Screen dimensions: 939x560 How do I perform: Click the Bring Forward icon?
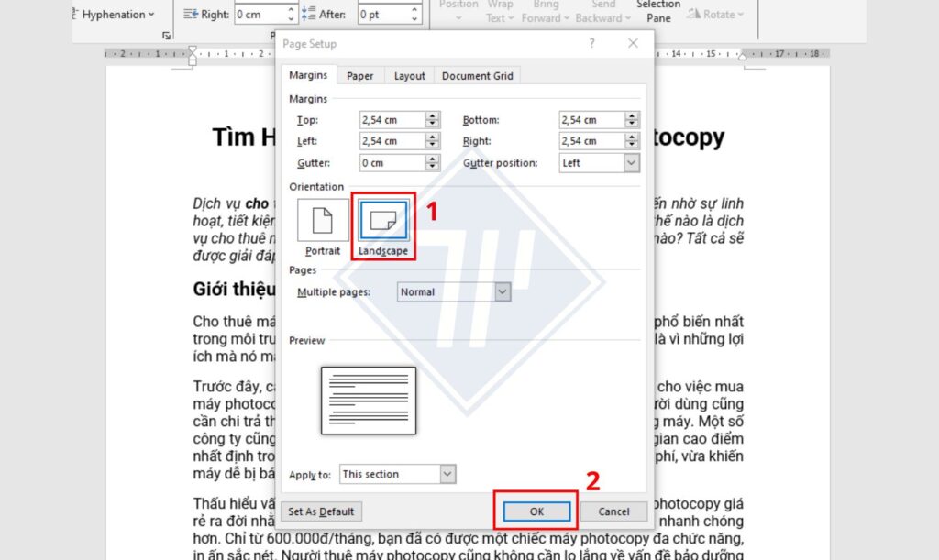545,11
